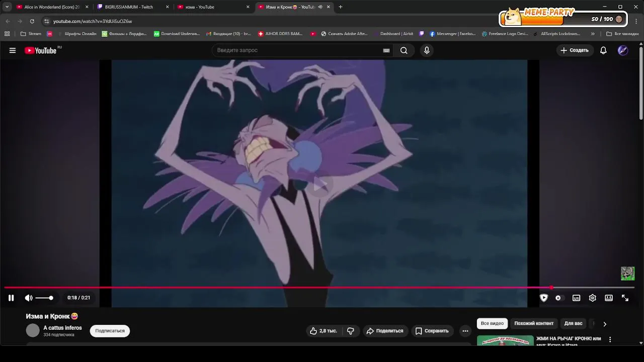The width and height of the screenshot is (644, 362).
Task: Open the Messenger | Facebo... bookmark
Action: 452,34
